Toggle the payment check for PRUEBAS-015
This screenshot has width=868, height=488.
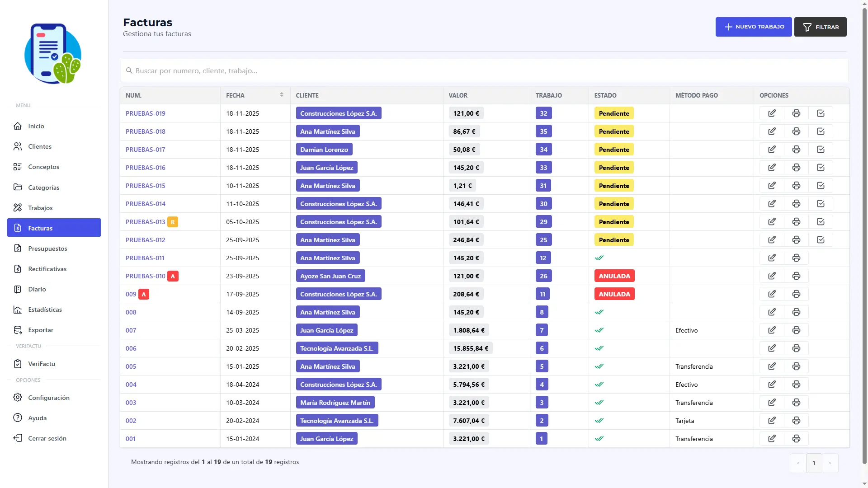coord(821,185)
